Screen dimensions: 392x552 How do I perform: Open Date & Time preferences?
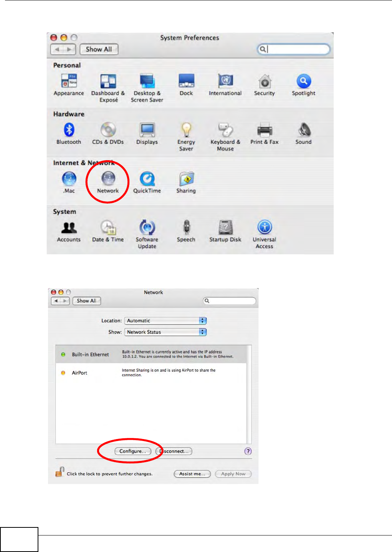point(108,231)
